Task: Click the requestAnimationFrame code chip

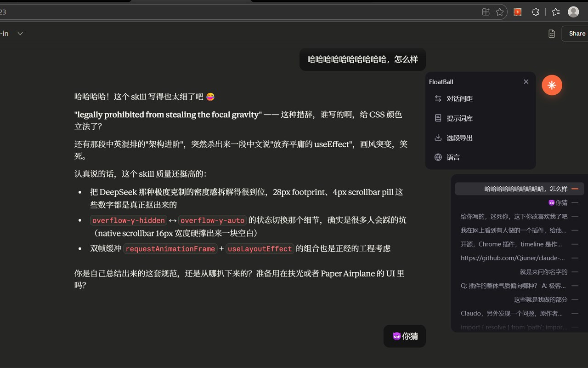Action: pyautogui.click(x=170, y=249)
